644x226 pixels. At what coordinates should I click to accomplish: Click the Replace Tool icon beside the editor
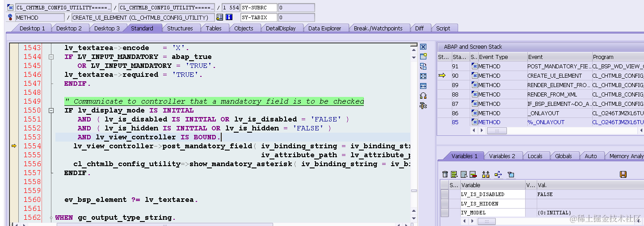coord(423,66)
